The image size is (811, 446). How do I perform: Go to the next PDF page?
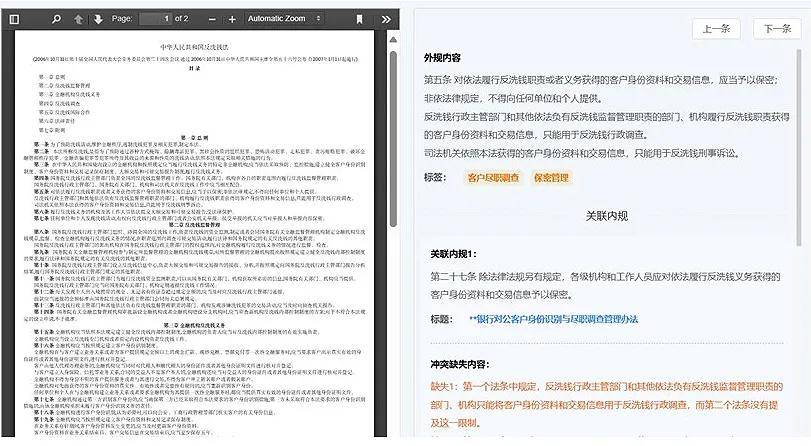[x=98, y=19]
